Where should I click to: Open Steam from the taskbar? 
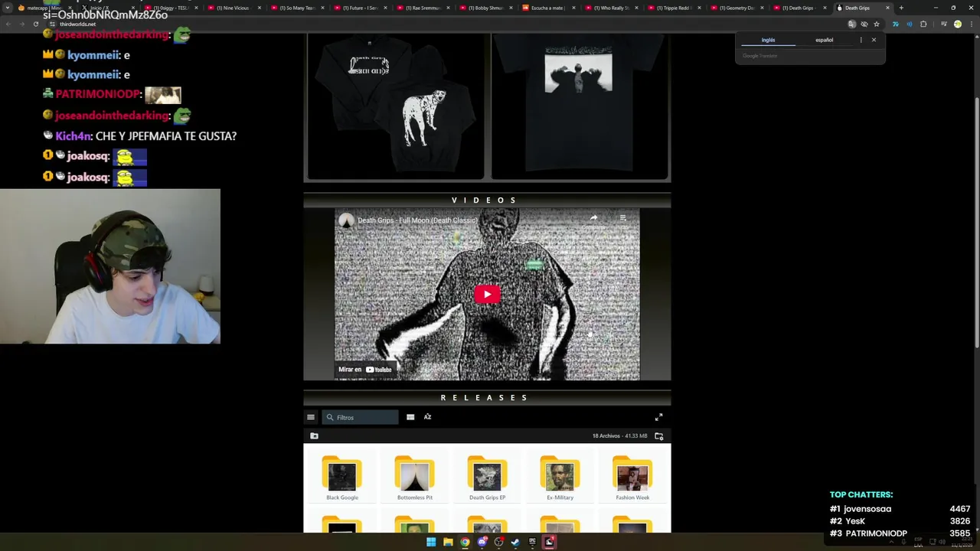point(515,542)
